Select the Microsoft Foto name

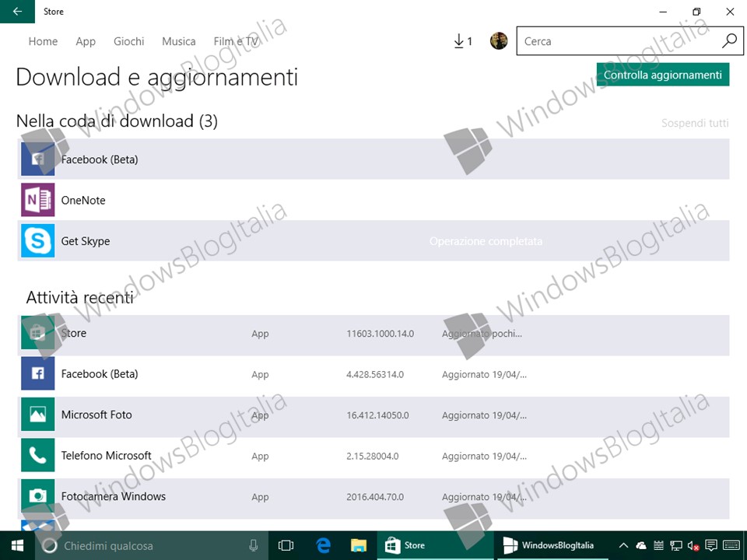[96, 415]
